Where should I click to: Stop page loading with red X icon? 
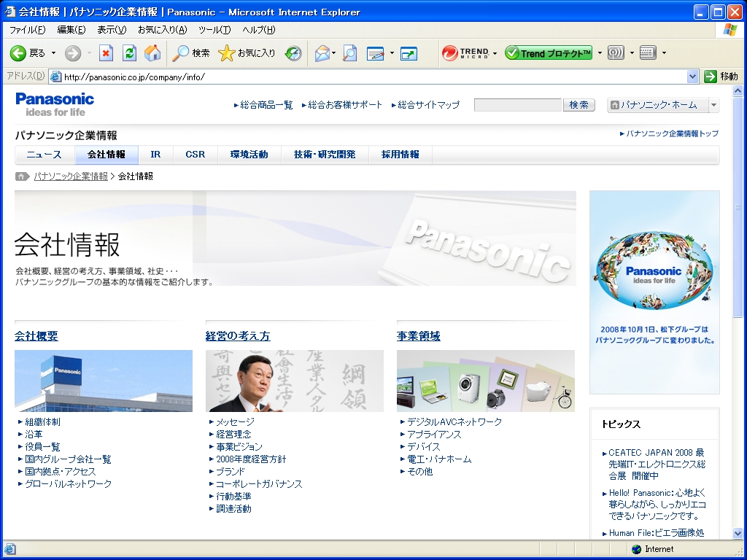(x=107, y=52)
